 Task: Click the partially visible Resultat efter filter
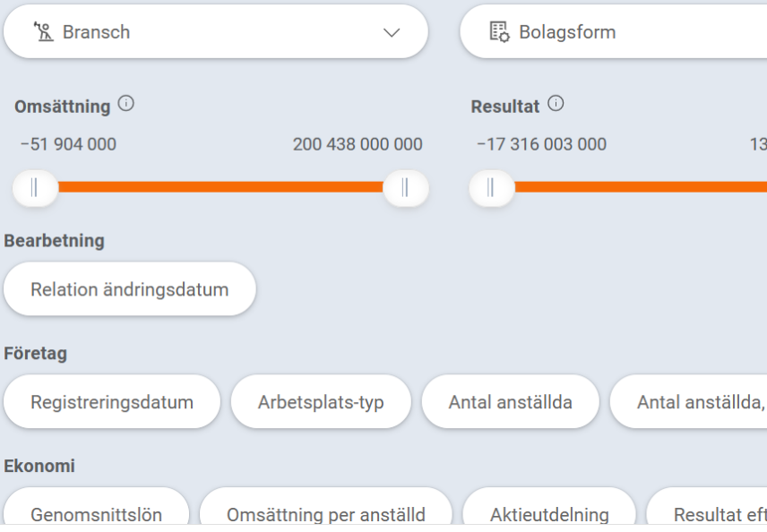point(717,513)
